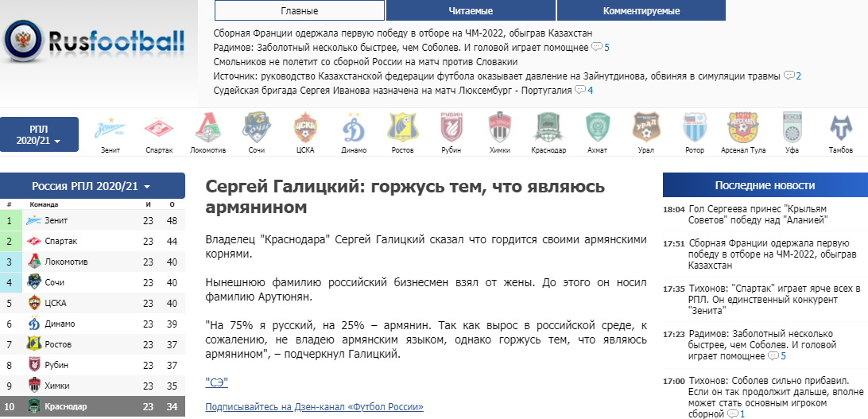Screen dimensions: 868x419
Task: Select Ростов row in standings
Action: click(92, 344)
